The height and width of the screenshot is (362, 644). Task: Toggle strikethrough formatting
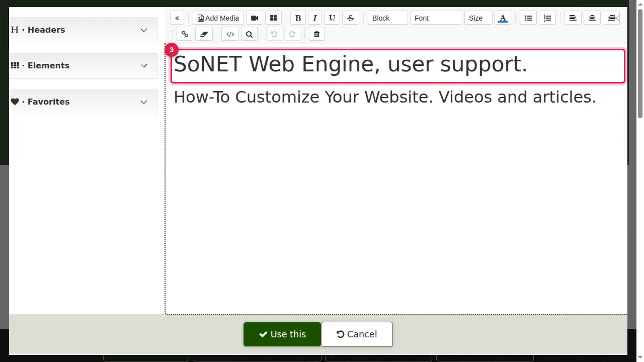[x=351, y=18]
